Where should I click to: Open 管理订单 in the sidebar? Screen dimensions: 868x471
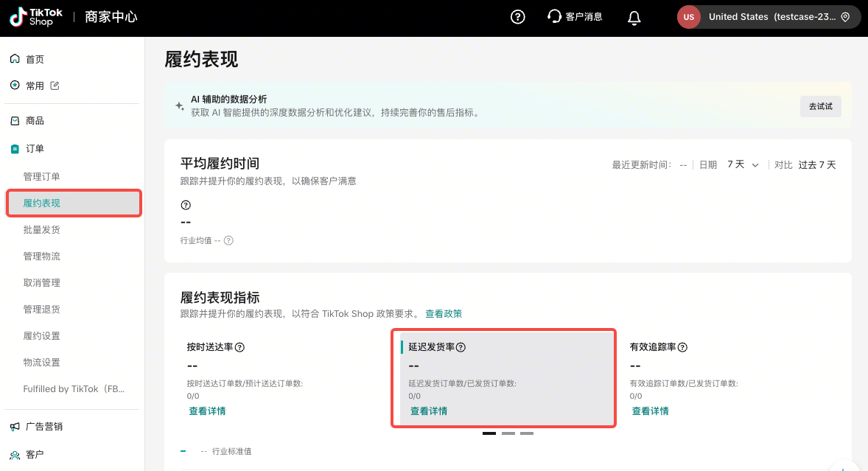click(x=42, y=177)
